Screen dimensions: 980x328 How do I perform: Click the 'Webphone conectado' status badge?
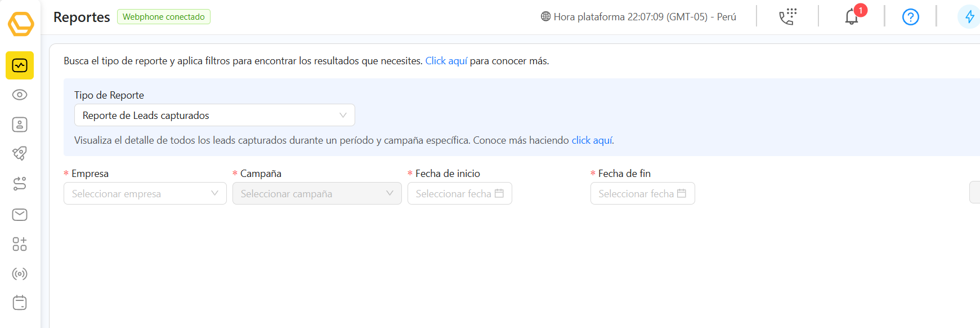(164, 17)
